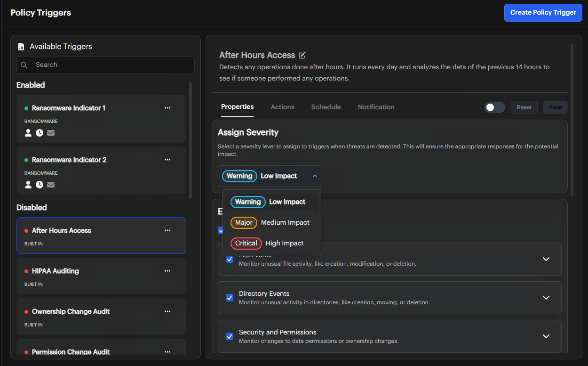
Task: Select Critical High Impact severity option
Action: pyautogui.click(x=272, y=243)
